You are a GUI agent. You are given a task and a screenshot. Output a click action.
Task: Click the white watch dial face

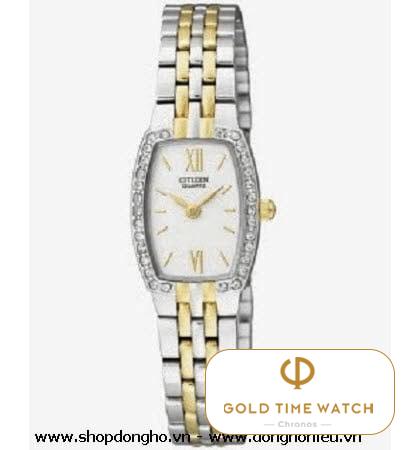(x=196, y=210)
